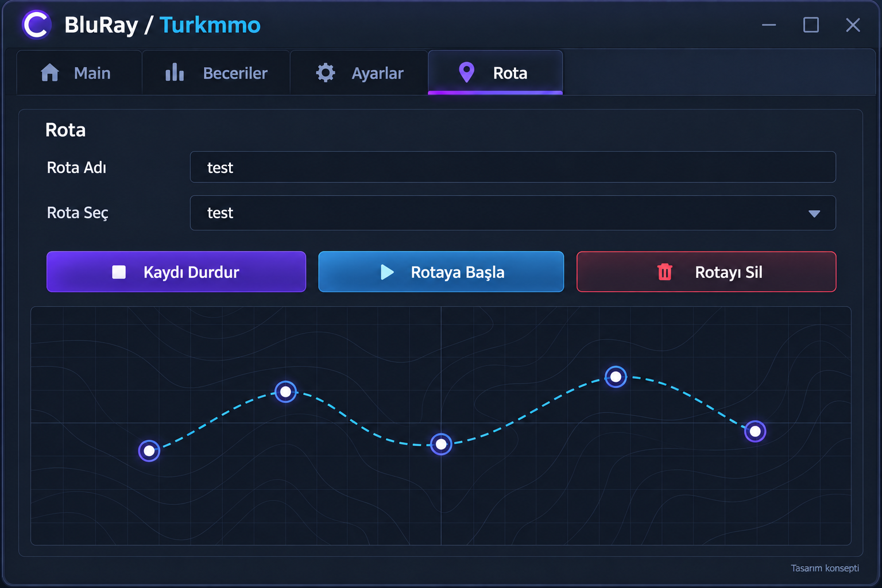Select the fourth route waypoint from left
The image size is (882, 588).
coord(616,377)
